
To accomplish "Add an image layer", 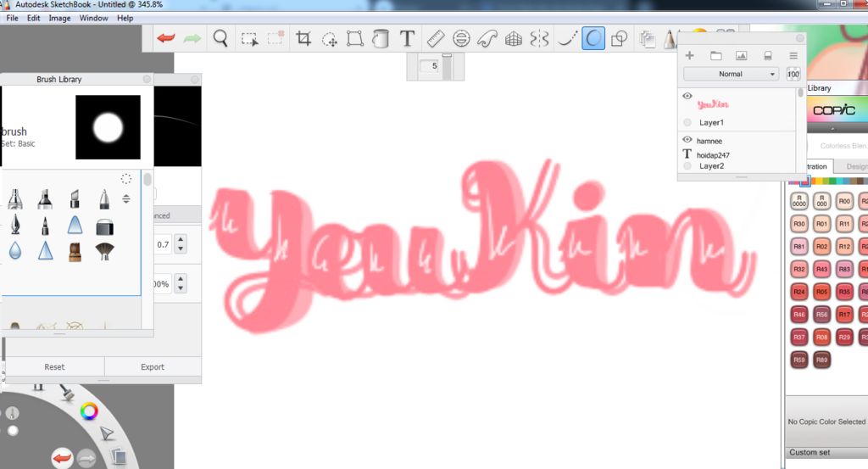I will click(x=741, y=55).
